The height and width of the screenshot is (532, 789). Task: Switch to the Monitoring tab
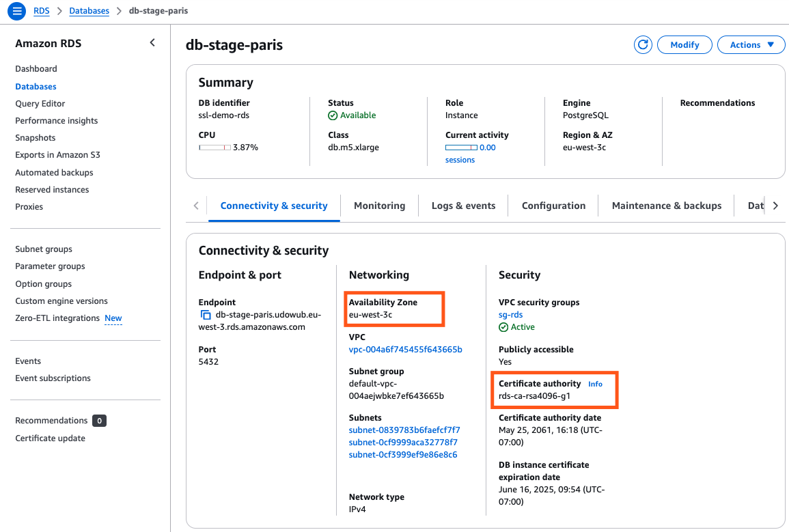379,206
